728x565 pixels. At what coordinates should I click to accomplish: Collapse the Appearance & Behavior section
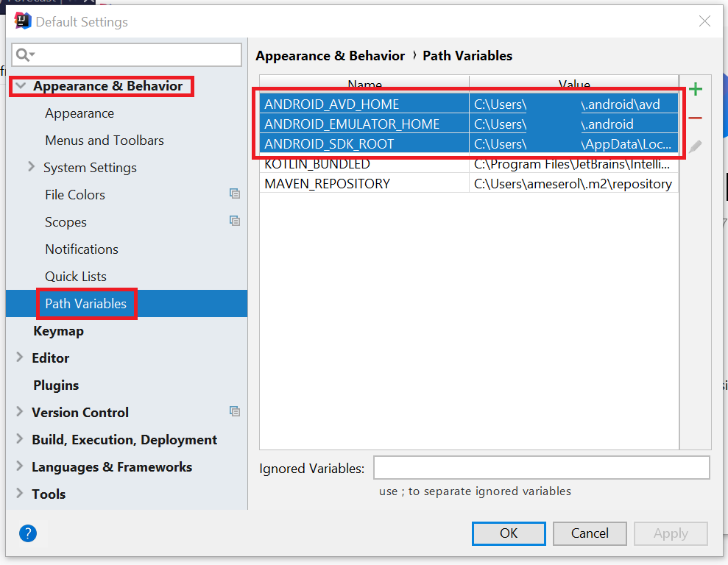point(21,86)
